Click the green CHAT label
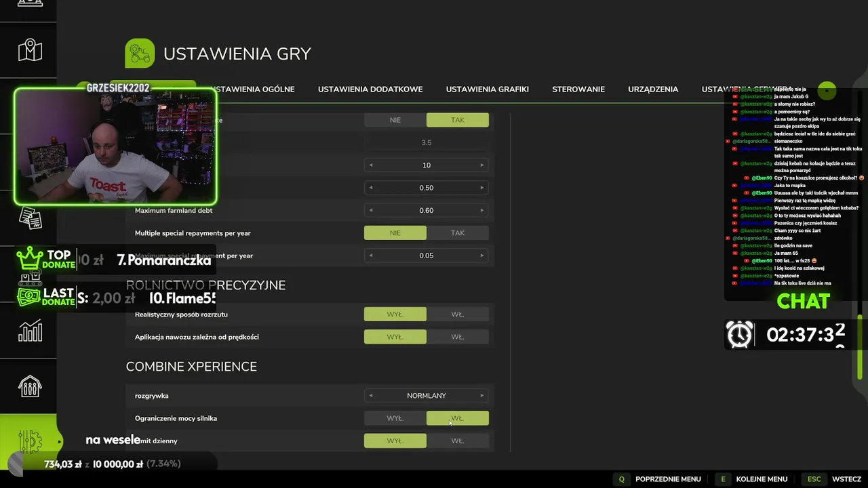 (x=803, y=301)
